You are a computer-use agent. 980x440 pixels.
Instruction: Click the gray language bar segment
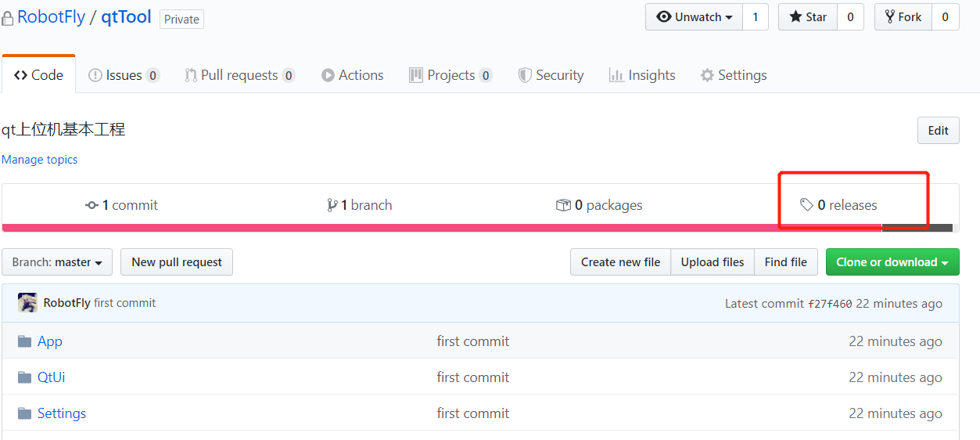pyautogui.click(x=917, y=228)
